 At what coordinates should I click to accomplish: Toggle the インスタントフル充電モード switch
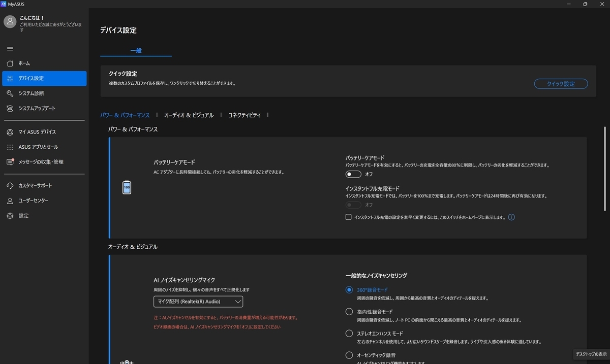(x=353, y=205)
